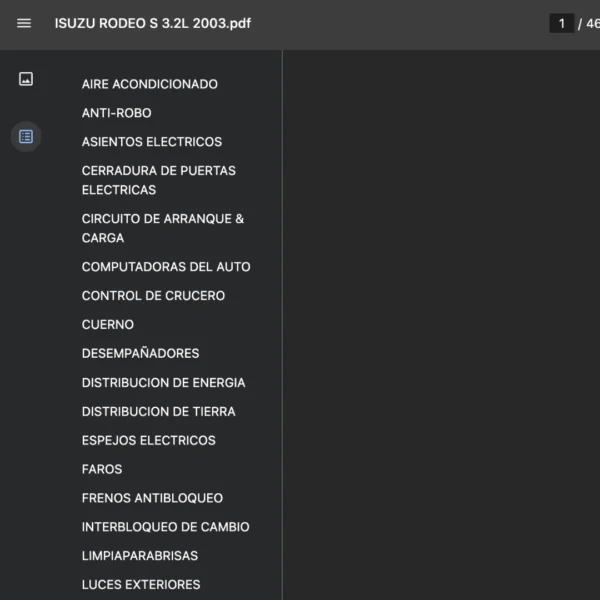
Task: Select FRENOS ANTIBLOQUEO outline entry
Action: tap(152, 498)
